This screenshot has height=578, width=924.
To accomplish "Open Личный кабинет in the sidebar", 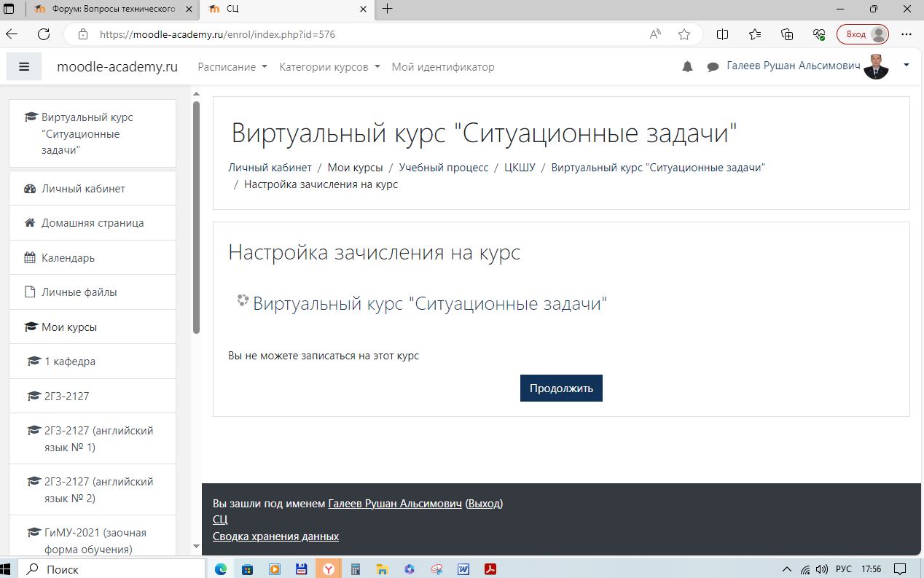I will coord(83,189).
